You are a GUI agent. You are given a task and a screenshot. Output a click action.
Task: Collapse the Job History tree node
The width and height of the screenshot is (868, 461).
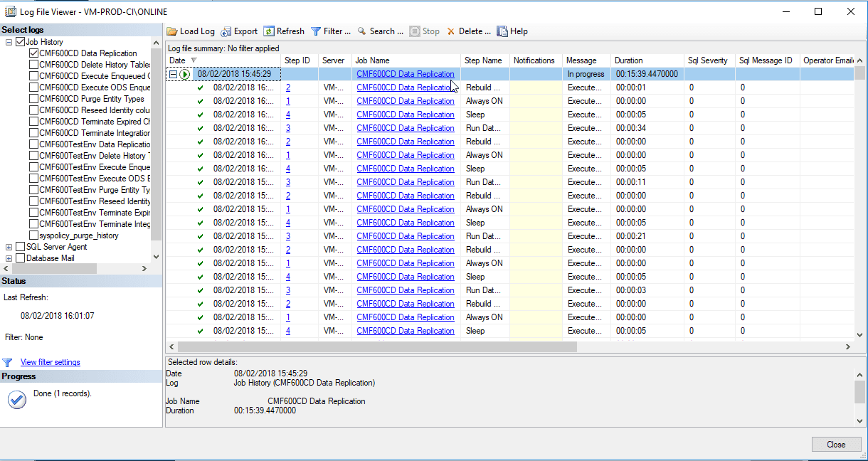(x=9, y=42)
